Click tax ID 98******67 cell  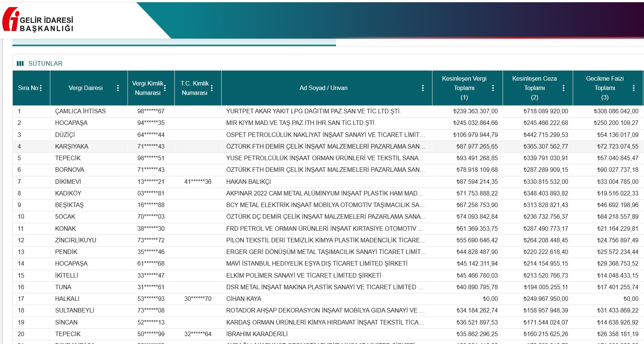tap(151, 111)
